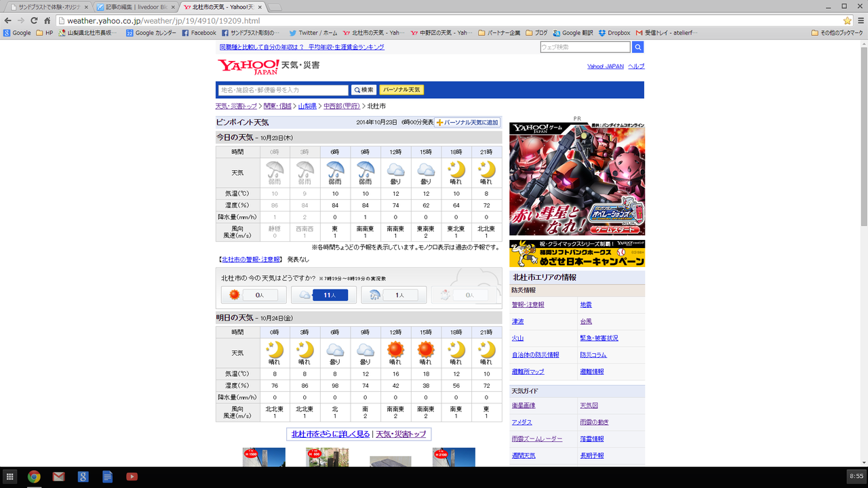Open the HP bookmark folder
868x488 pixels.
[x=45, y=33]
